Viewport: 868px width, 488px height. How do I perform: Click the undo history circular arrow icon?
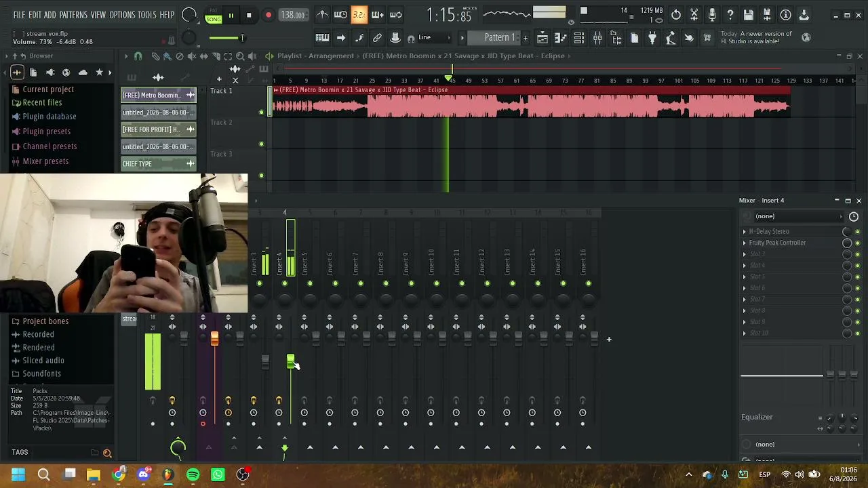pyautogui.click(x=676, y=15)
